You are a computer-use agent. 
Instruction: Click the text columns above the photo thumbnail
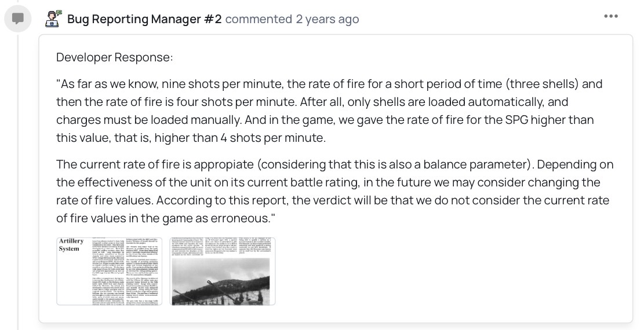coord(222,246)
